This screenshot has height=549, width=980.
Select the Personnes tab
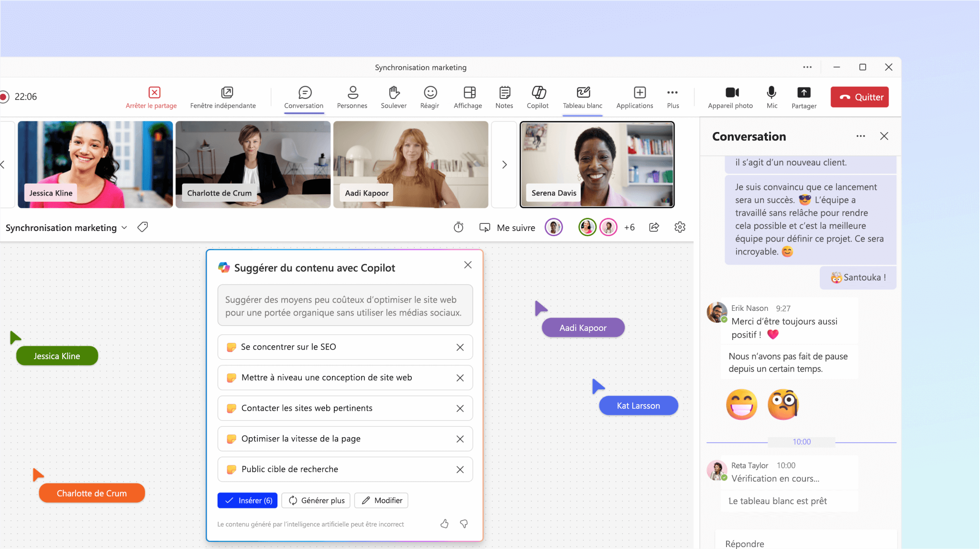[x=352, y=97]
